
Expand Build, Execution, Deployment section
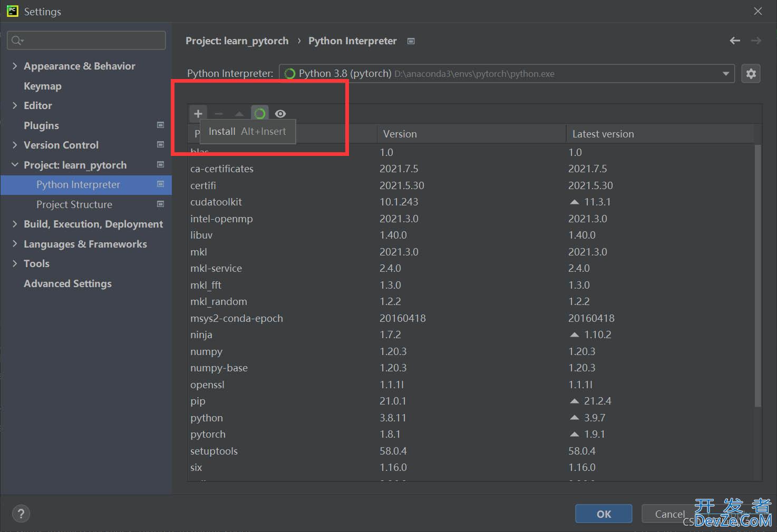15,224
